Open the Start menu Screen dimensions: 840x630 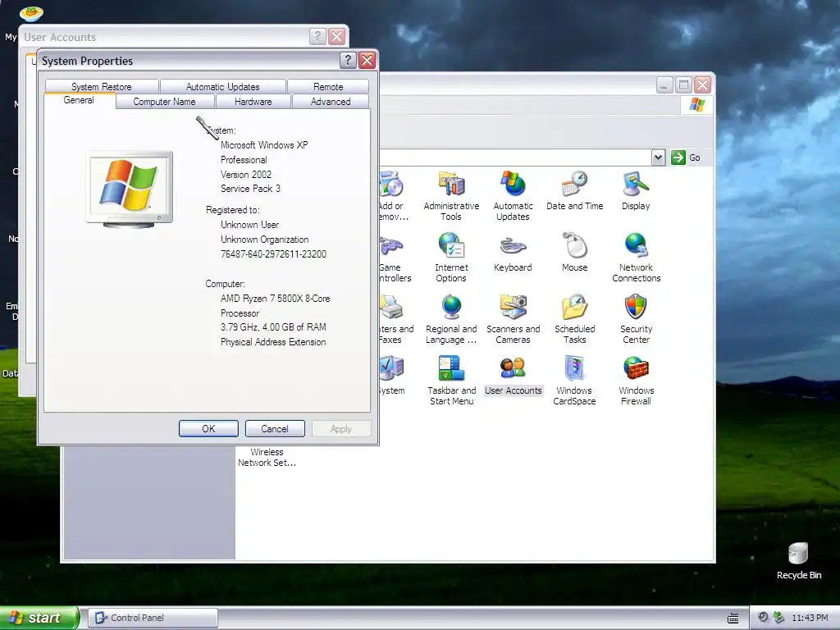pos(39,618)
